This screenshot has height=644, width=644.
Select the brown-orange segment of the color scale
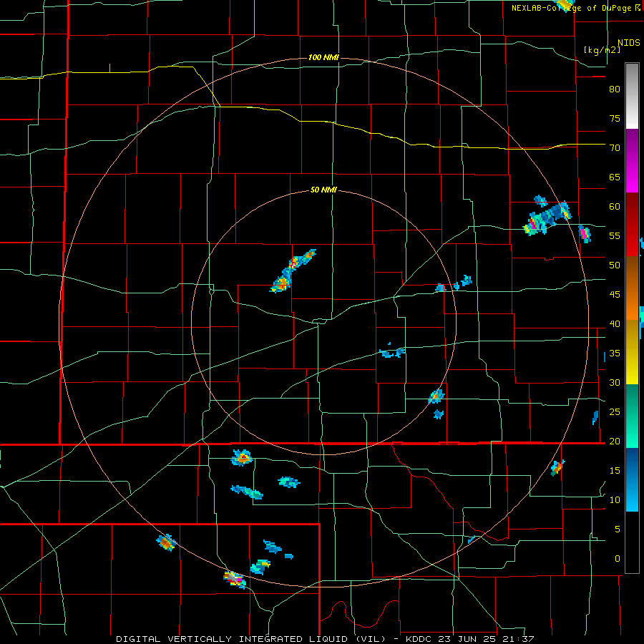632,288
